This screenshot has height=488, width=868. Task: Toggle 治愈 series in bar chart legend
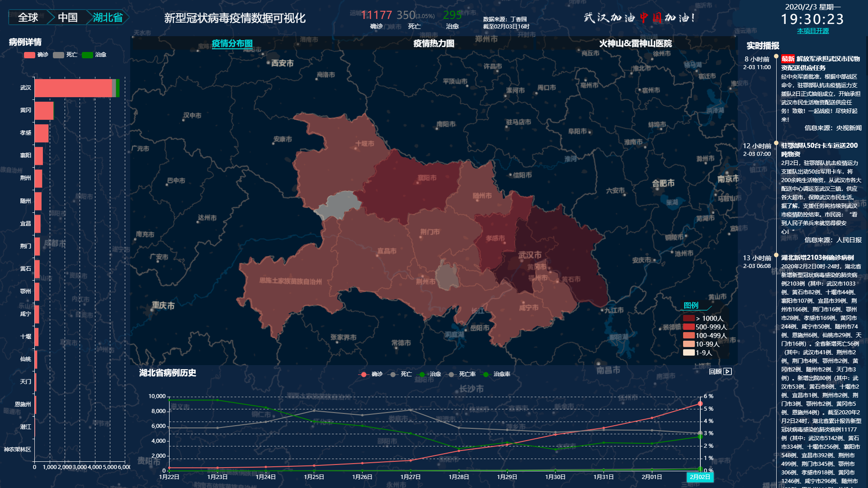coord(94,55)
